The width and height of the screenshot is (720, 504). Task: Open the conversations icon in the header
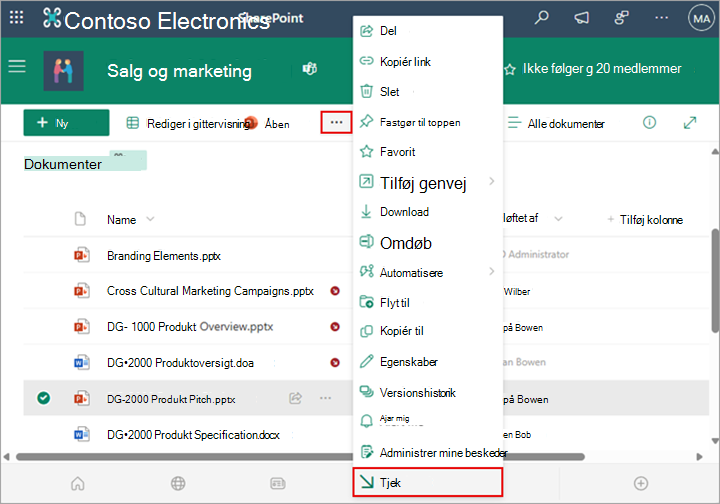coord(621,18)
